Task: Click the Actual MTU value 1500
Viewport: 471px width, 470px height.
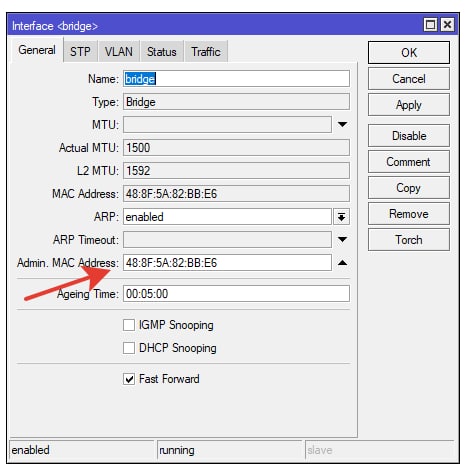Action: (236, 148)
